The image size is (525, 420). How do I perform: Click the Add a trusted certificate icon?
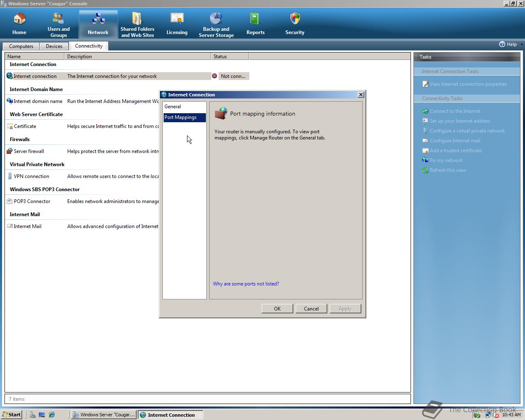tap(425, 151)
